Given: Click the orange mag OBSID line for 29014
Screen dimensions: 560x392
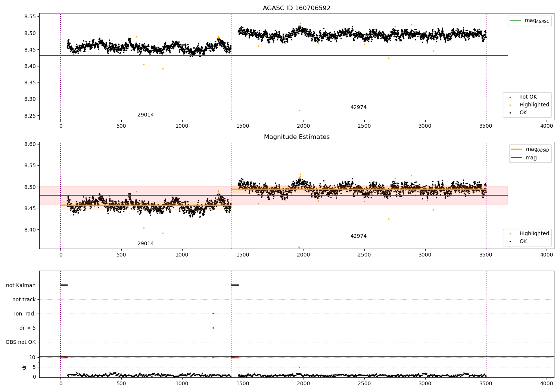Looking at the screenshot, I should pyautogui.click(x=146, y=205).
